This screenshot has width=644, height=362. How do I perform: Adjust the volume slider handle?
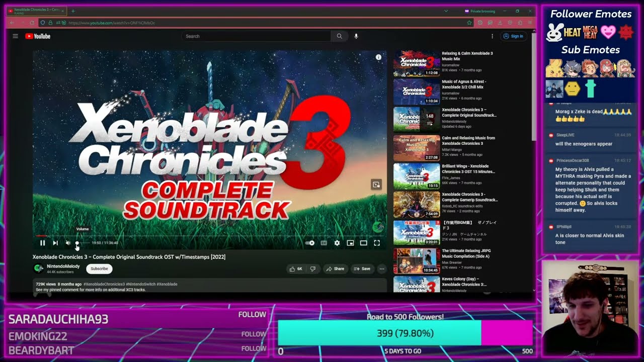[x=77, y=243]
